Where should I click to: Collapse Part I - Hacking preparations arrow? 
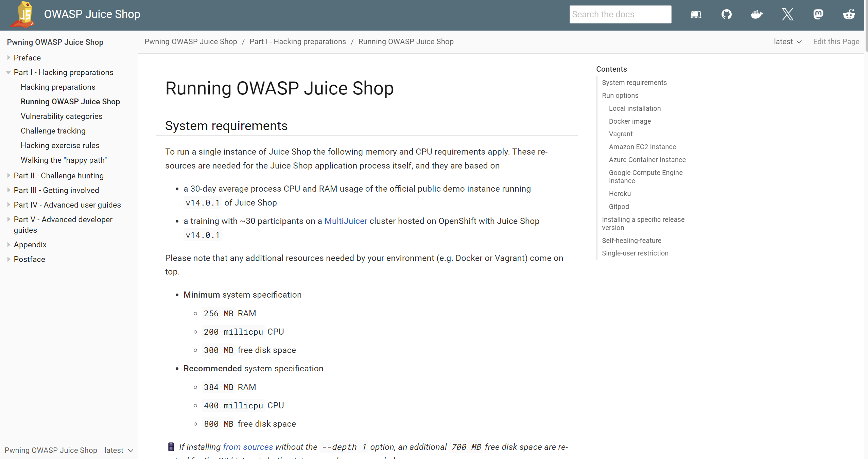8,72
